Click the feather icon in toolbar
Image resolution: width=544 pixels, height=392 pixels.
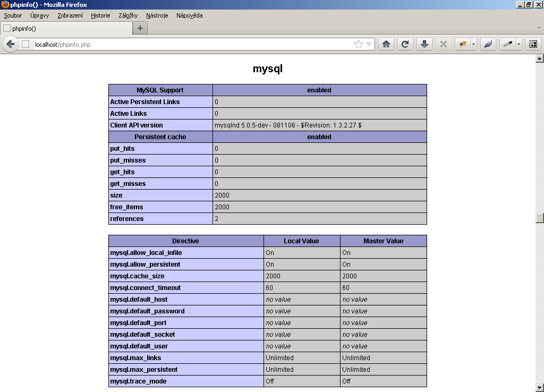coord(488,44)
